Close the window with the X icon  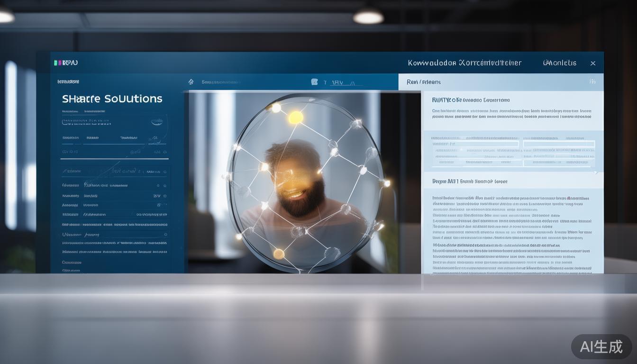point(592,63)
